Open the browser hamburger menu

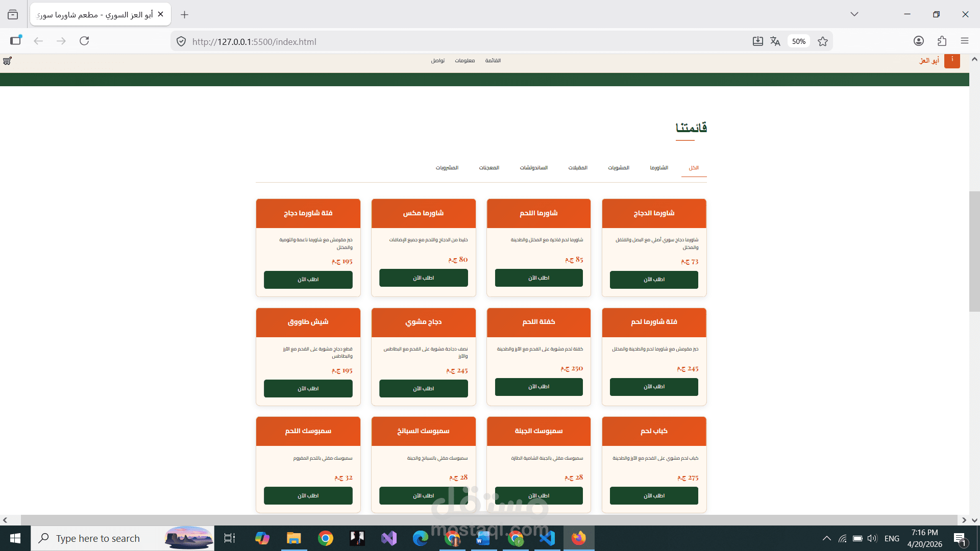pyautogui.click(x=965, y=41)
